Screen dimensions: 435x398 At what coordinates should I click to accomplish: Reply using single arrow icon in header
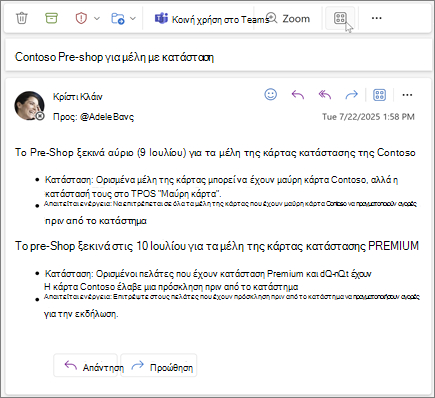pos(298,95)
